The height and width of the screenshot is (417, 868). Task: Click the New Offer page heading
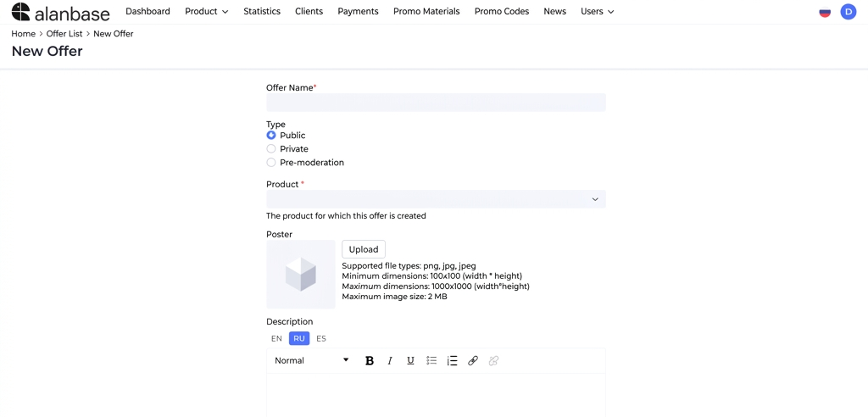tap(47, 52)
